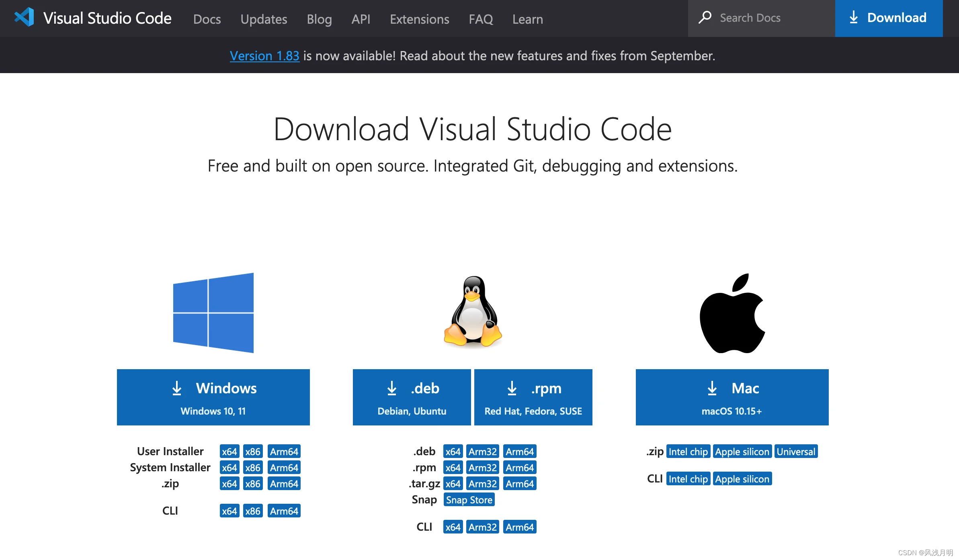
Task: Select x86 for Windows .zip
Action: (253, 484)
